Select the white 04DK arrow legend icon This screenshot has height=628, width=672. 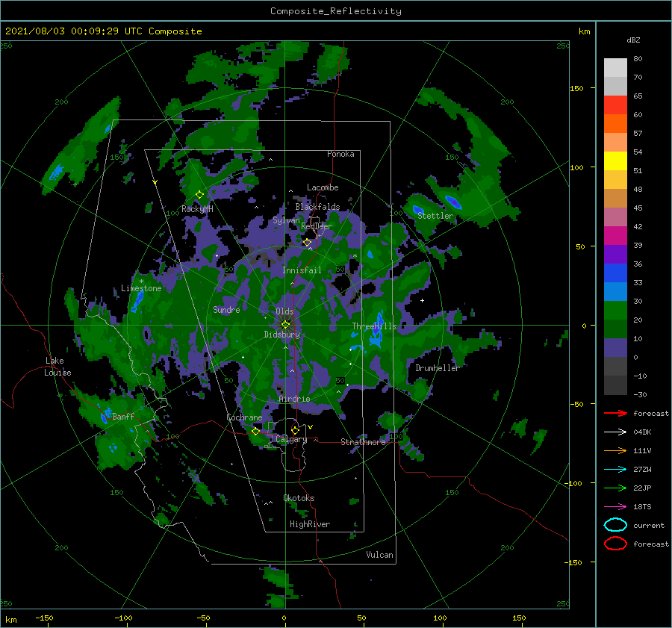[615, 432]
